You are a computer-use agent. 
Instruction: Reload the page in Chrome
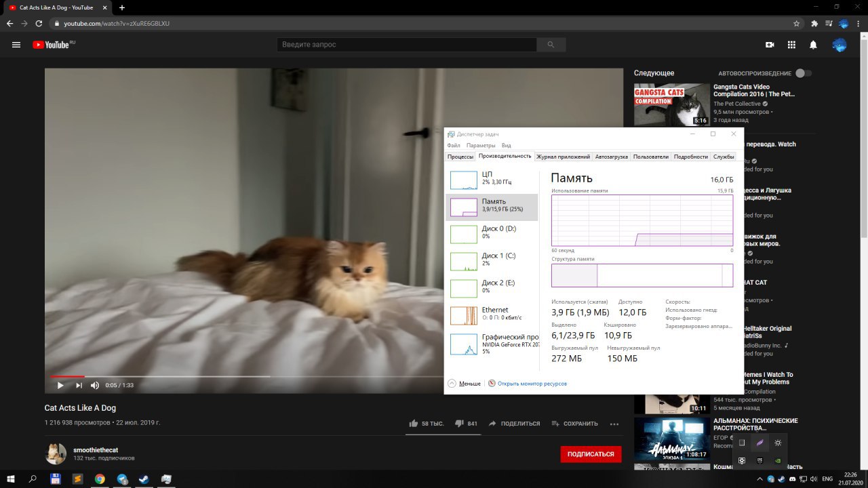point(39,23)
